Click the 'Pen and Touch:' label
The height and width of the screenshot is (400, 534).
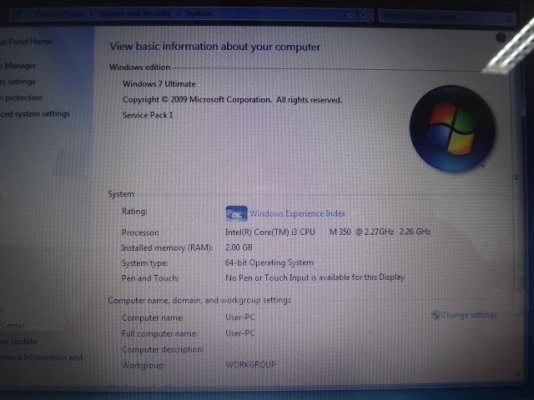point(150,278)
